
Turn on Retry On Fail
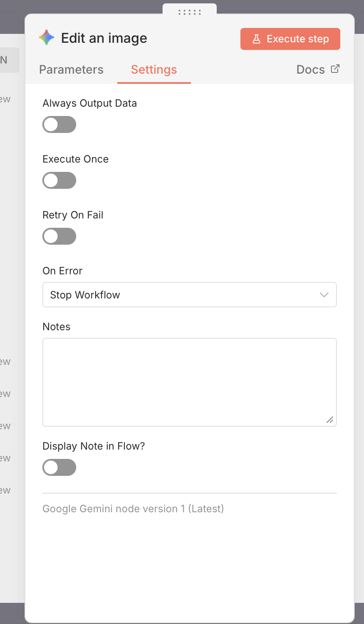click(x=59, y=237)
